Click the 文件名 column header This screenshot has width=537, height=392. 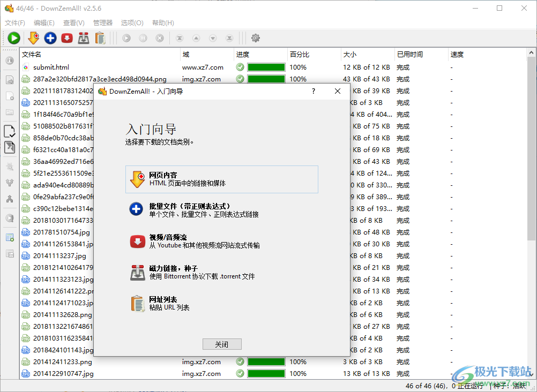click(33, 54)
